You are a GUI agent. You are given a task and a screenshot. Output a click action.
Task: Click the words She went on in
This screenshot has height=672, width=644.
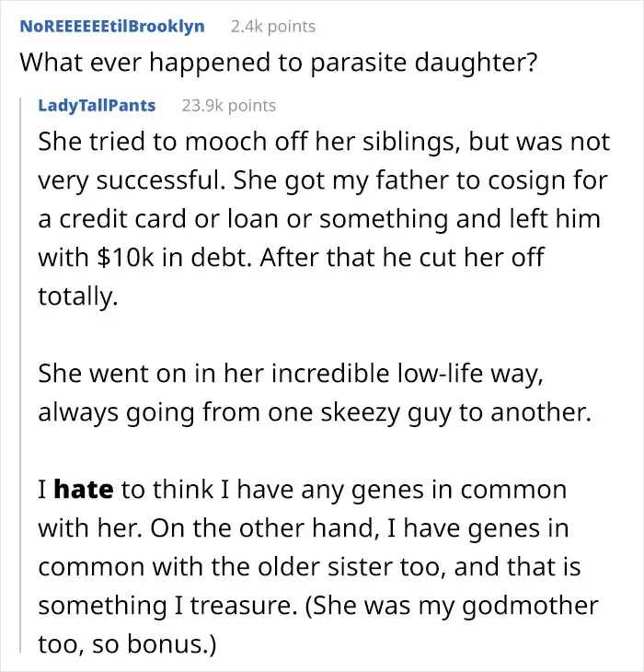(x=129, y=374)
